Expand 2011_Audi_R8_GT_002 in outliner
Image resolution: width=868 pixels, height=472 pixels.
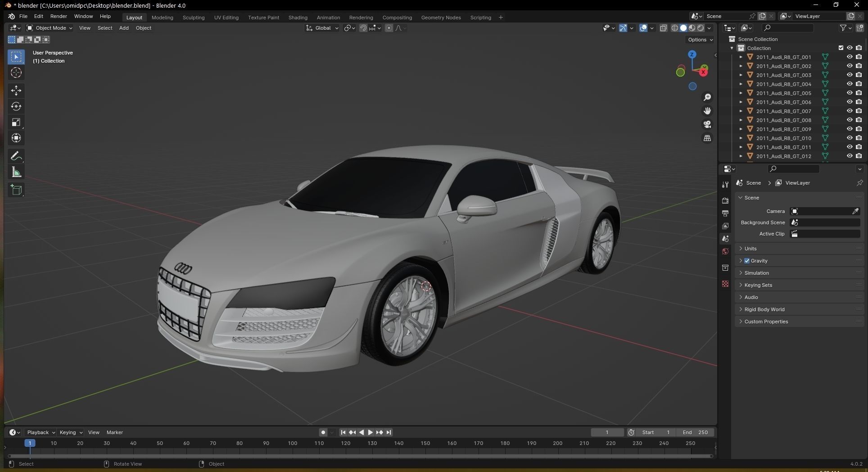click(x=741, y=66)
